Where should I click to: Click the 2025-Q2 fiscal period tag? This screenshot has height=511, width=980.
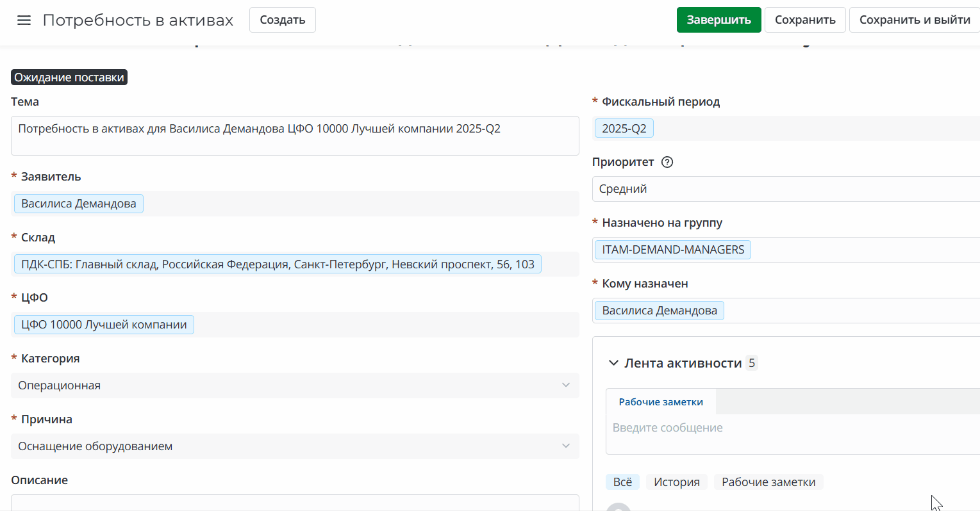(624, 129)
